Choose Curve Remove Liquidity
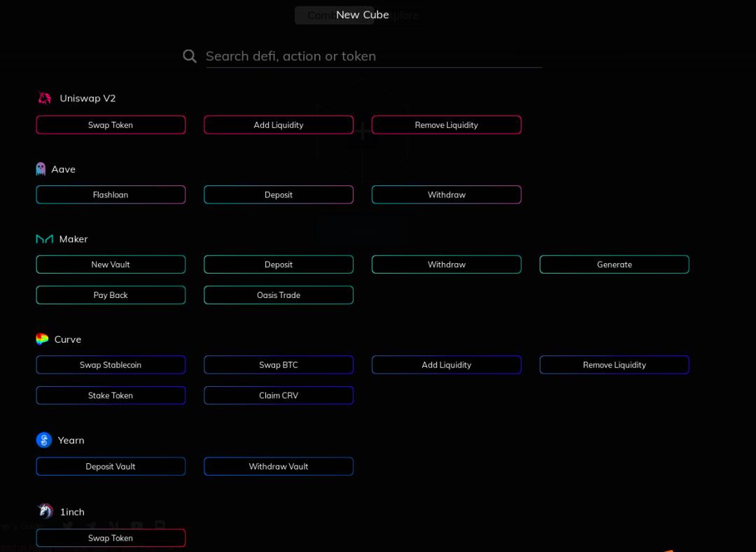 click(x=615, y=365)
